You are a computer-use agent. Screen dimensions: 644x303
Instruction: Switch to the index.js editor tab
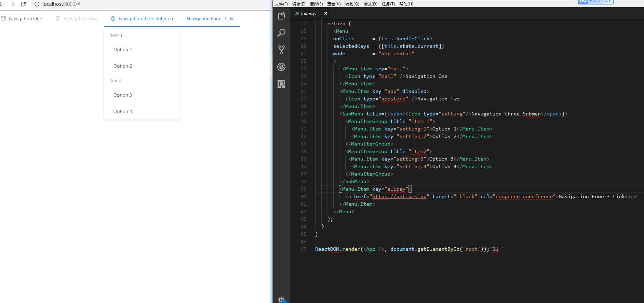coord(308,13)
